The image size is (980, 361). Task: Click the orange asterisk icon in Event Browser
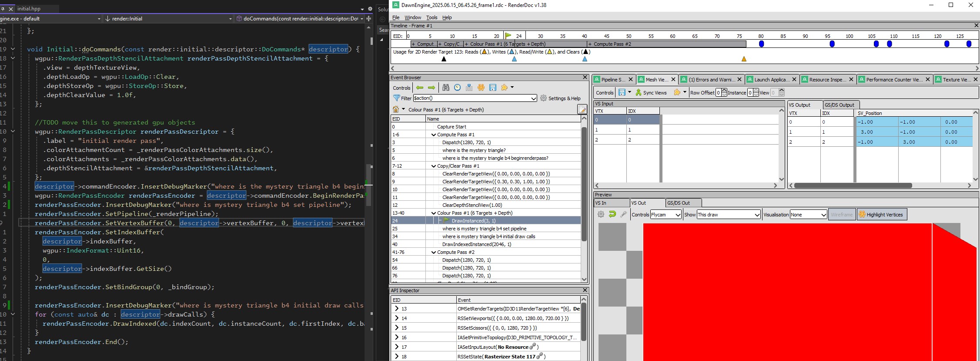481,88
